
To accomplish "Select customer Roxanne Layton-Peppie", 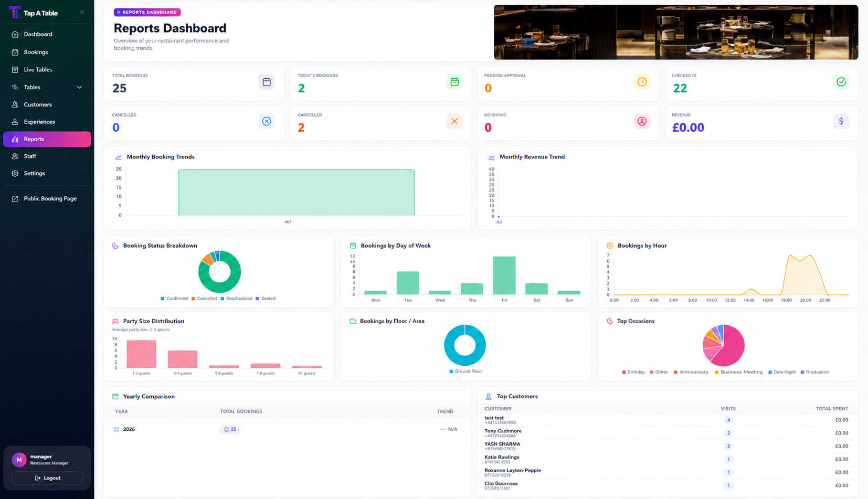I will click(668, 472).
